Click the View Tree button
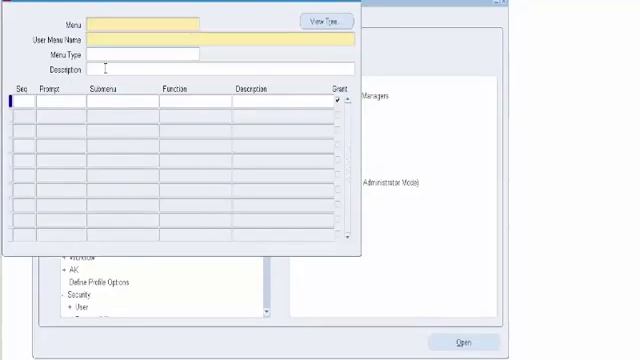640x360 pixels. point(327,21)
